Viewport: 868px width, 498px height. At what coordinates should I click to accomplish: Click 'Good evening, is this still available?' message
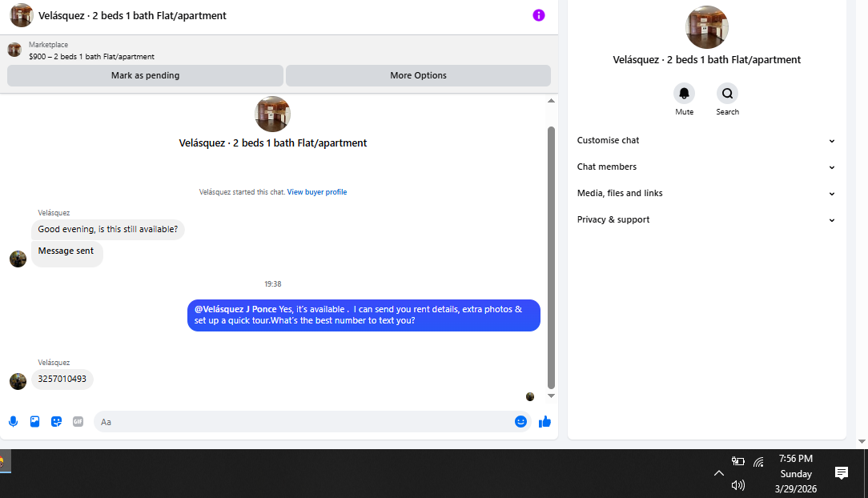108,229
